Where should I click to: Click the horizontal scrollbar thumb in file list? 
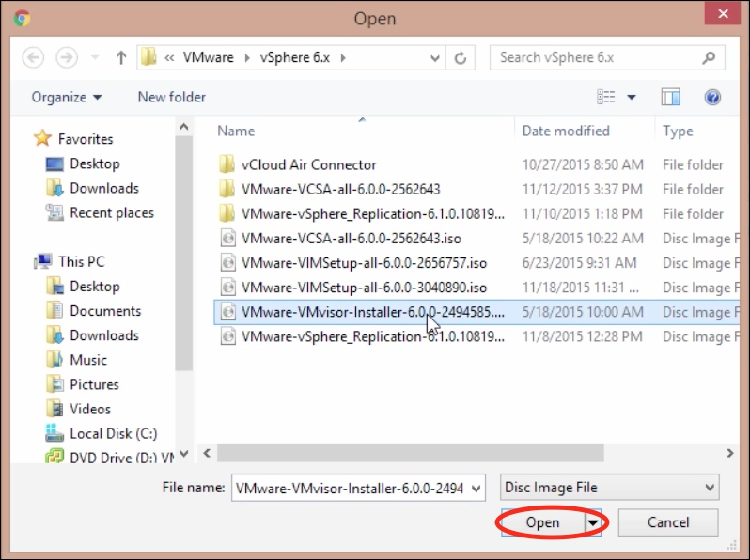pyautogui.click(x=411, y=453)
